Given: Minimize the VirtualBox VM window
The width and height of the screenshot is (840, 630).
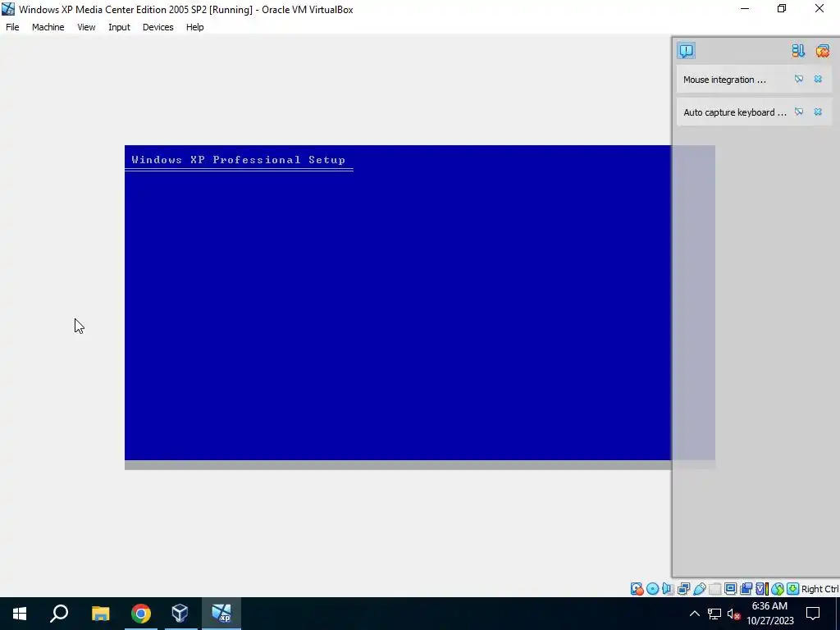Looking at the screenshot, I should pyautogui.click(x=745, y=9).
